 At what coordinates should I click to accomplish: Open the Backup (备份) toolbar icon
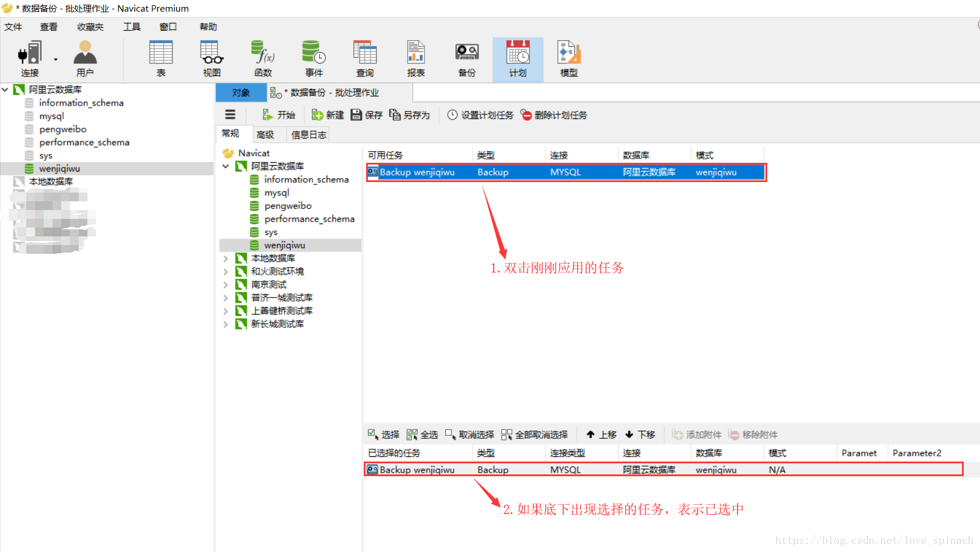point(467,59)
